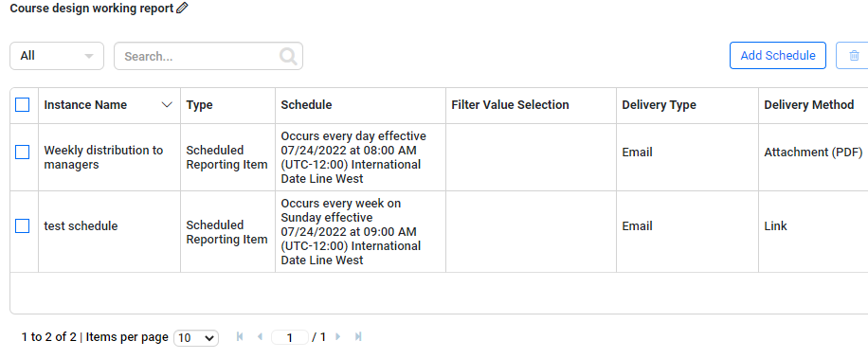
Task: Click the 'Course design working report' title
Action: point(92,9)
